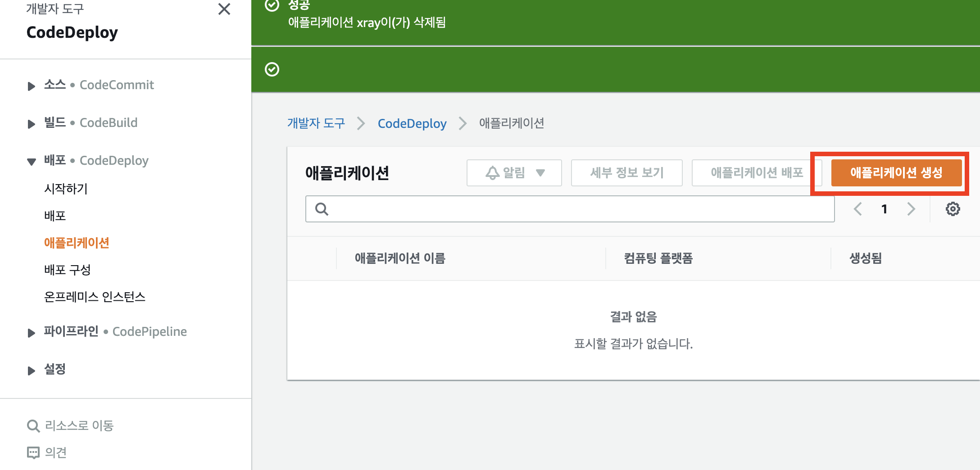
Task: Open 배포 구성 in the sidebar
Action: (68, 270)
